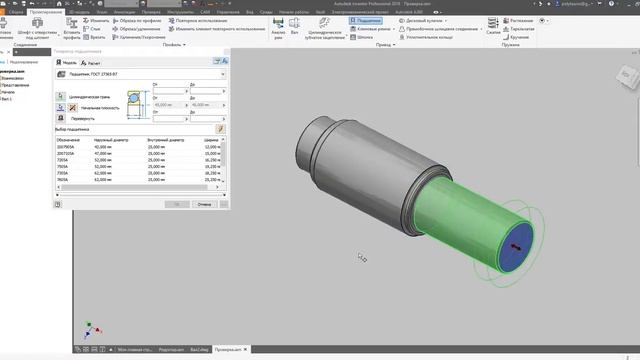Image resolution: width=640 pixels, height=360 pixels.
Task: Open the Вал2.dwg document tab
Action: point(200,350)
